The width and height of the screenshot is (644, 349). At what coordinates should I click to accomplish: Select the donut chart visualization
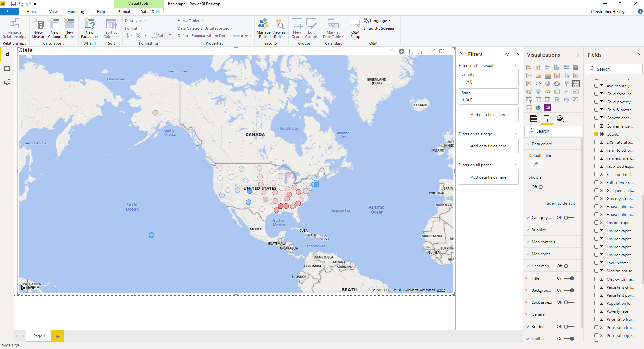coord(557,84)
